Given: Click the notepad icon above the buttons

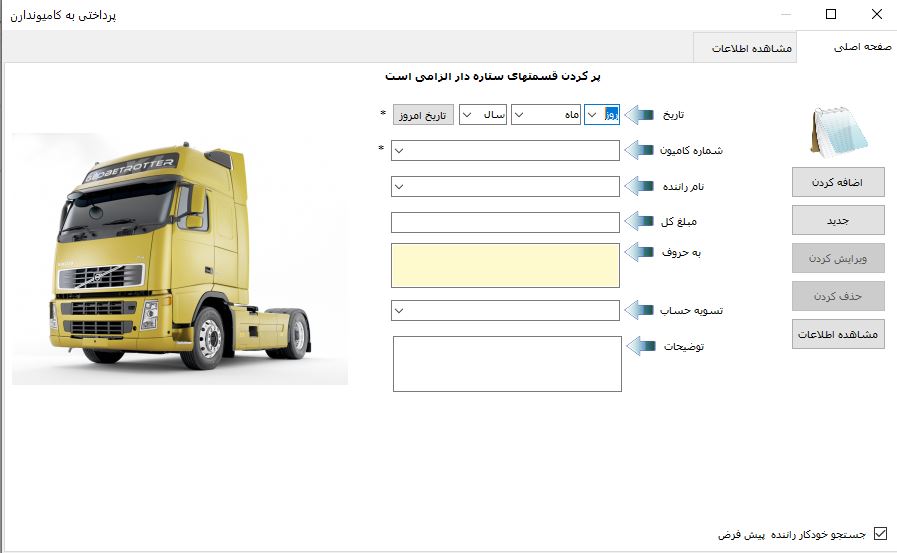Looking at the screenshot, I should tap(837, 130).
